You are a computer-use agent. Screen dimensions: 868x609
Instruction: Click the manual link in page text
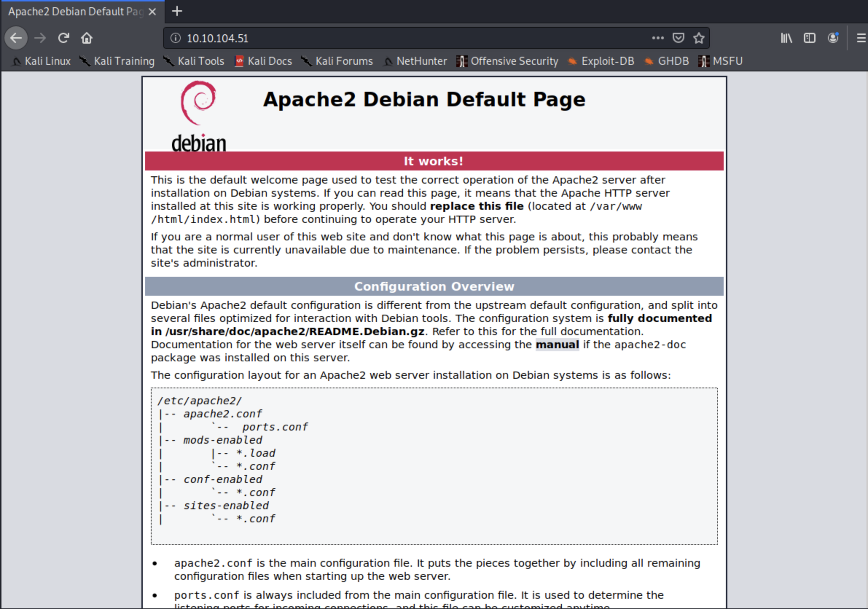point(557,345)
